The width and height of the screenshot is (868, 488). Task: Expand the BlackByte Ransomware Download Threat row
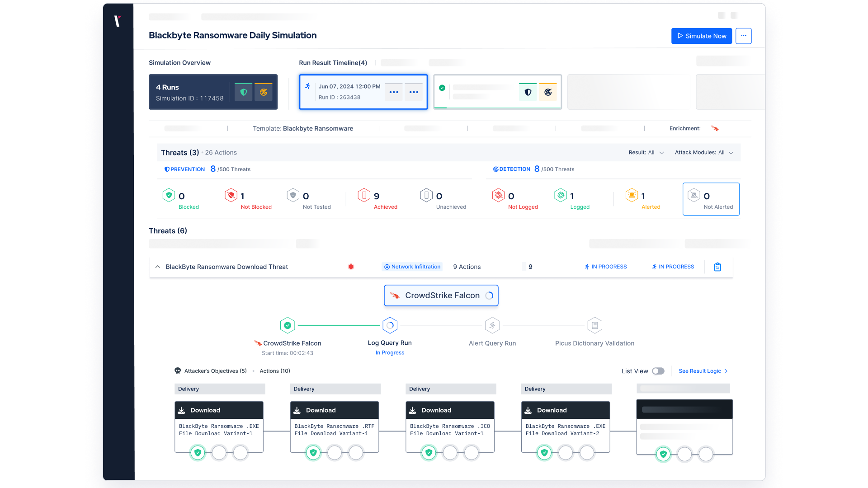pos(158,266)
